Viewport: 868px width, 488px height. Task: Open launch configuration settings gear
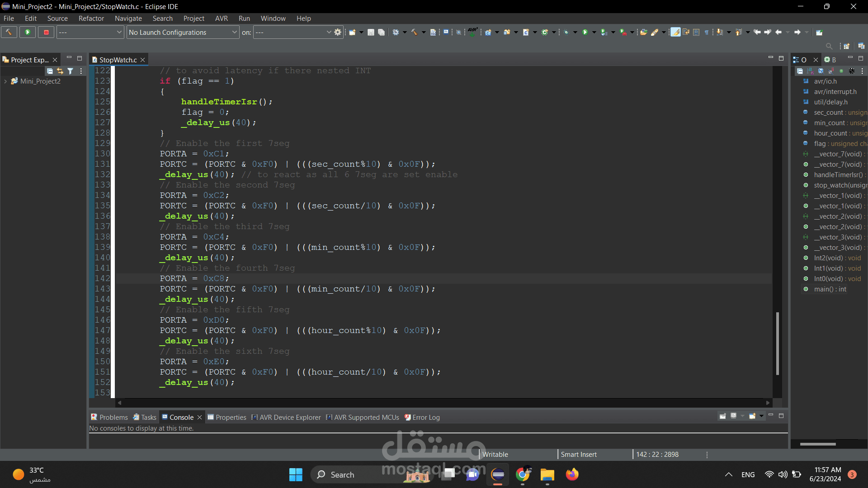(x=338, y=32)
